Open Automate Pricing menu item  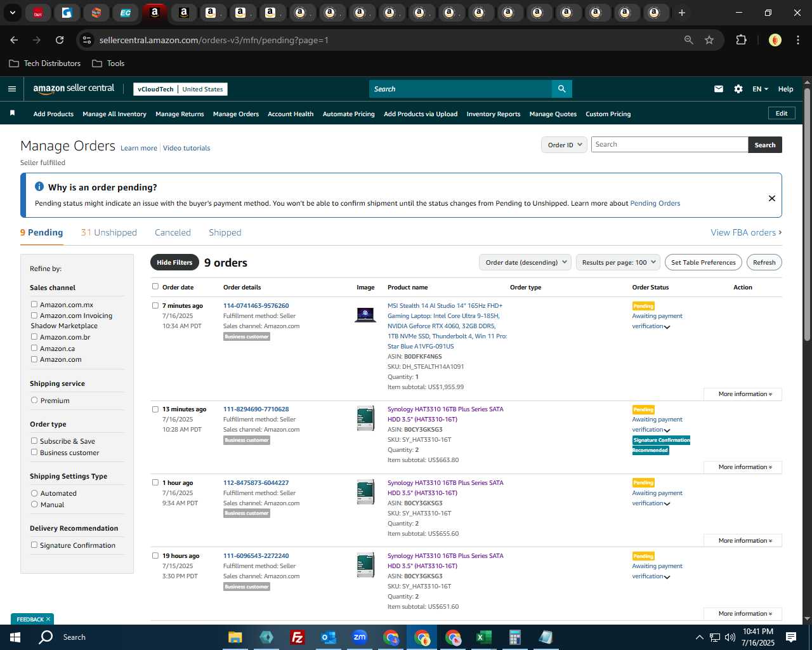point(348,114)
